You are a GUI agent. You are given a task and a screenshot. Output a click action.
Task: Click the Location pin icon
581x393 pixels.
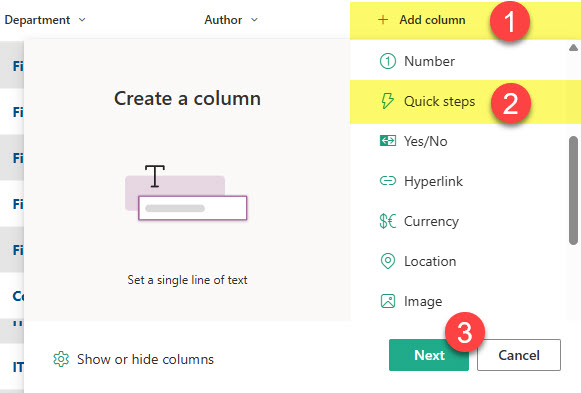pyautogui.click(x=388, y=261)
